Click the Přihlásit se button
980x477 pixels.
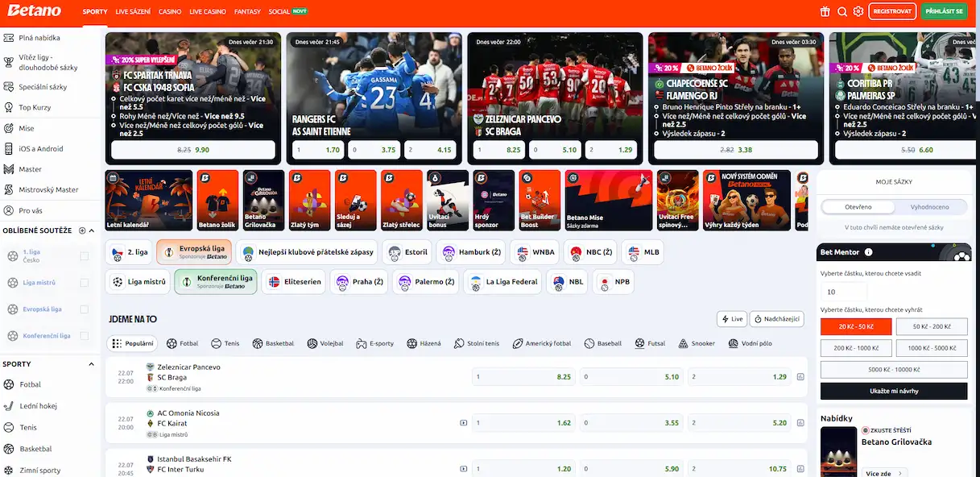(x=944, y=11)
